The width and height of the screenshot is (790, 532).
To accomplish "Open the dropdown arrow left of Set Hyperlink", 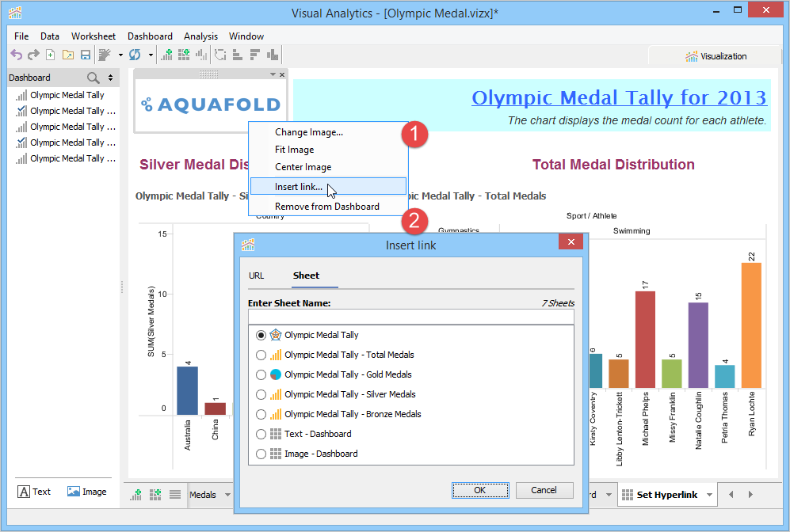I will pyautogui.click(x=609, y=495).
